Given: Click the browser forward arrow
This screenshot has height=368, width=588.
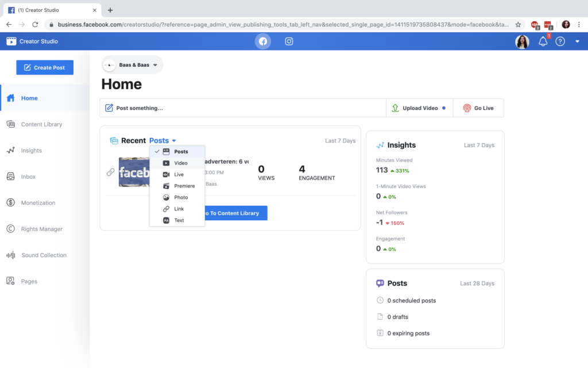Looking at the screenshot, I should [x=22, y=24].
